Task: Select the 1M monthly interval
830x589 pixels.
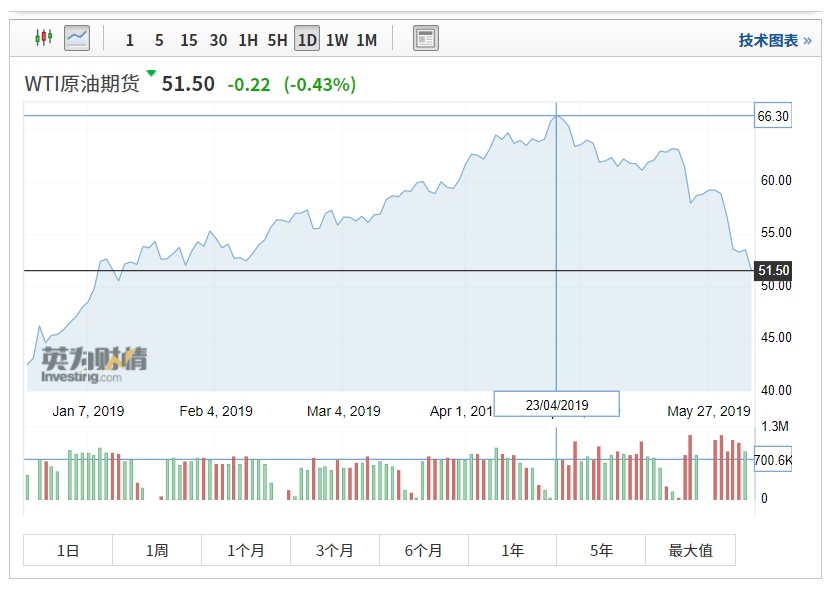Action: (367, 40)
